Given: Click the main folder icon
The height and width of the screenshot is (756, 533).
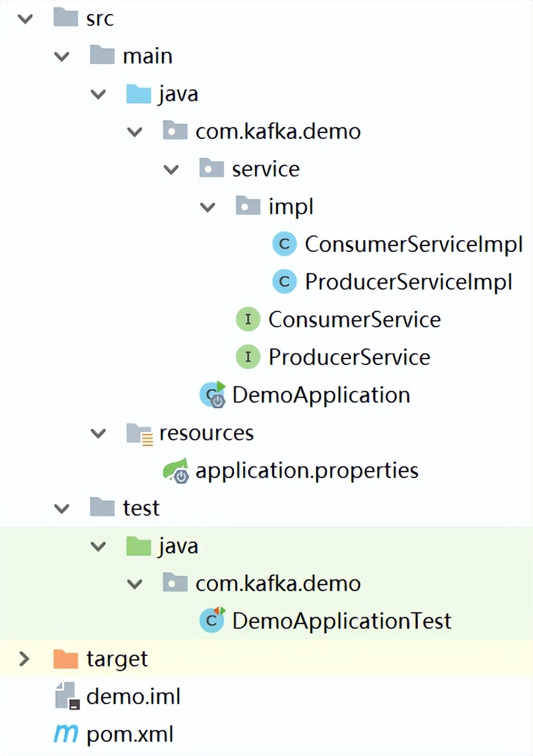Looking at the screenshot, I should [x=102, y=55].
